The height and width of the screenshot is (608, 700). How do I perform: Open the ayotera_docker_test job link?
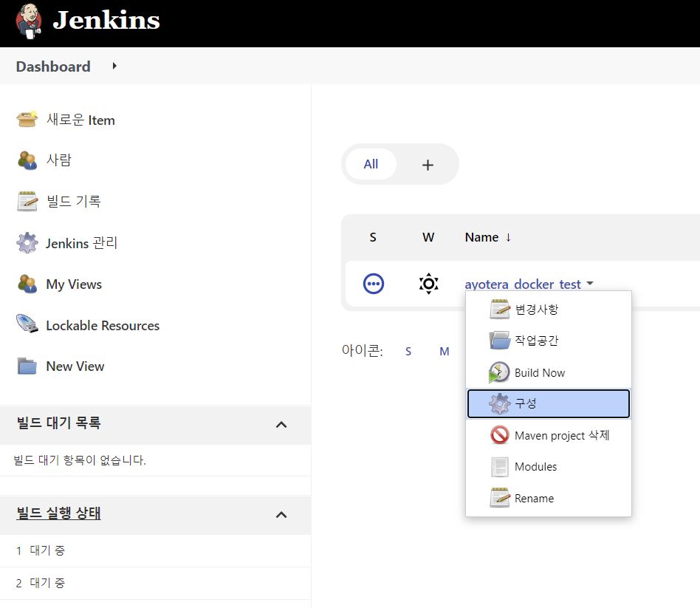tap(523, 284)
